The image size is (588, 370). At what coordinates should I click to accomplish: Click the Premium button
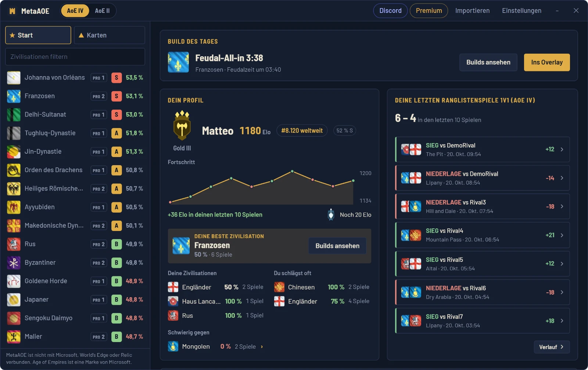(429, 11)
